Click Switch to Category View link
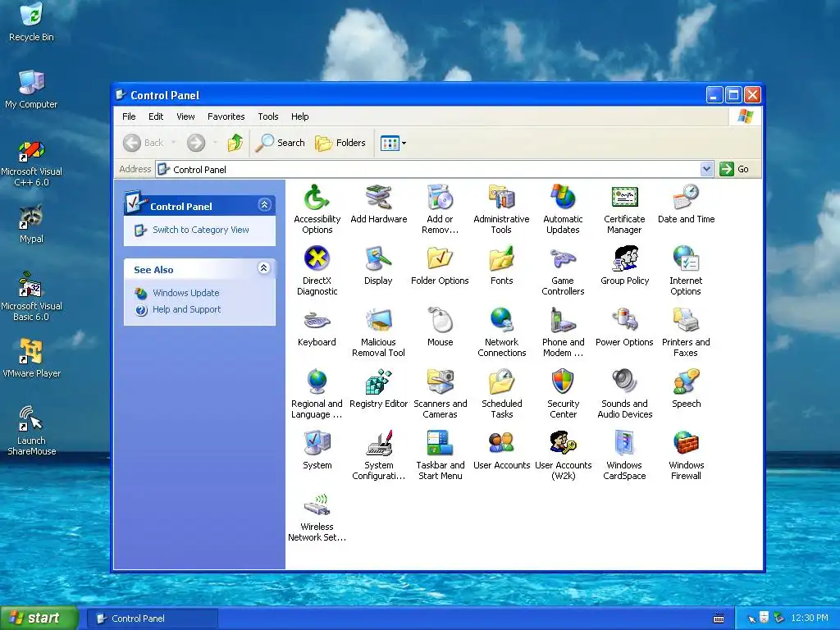 200,230
